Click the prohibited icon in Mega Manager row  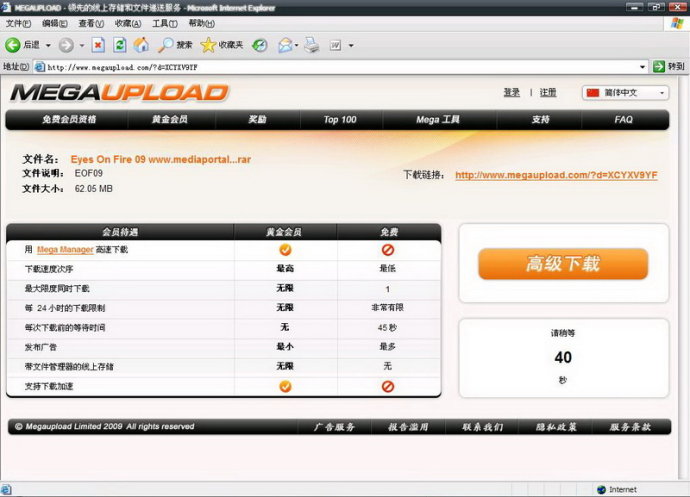388,250
